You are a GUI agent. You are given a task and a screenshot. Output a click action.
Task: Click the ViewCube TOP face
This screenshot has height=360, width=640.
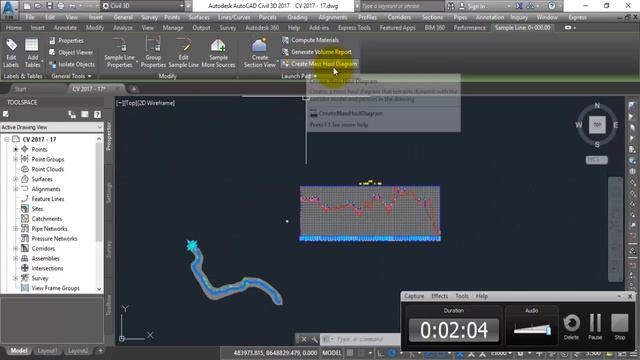[597, 124]
